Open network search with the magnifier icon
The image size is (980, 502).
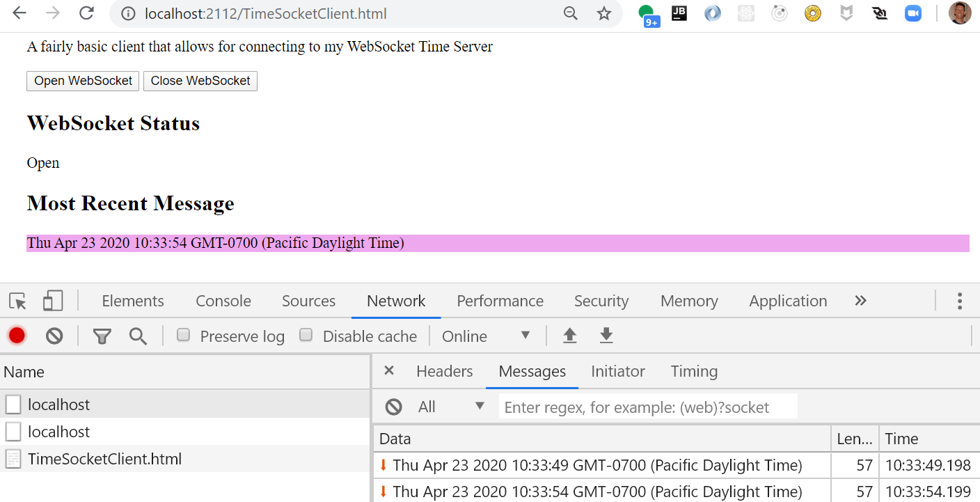[x=138, y=337]
